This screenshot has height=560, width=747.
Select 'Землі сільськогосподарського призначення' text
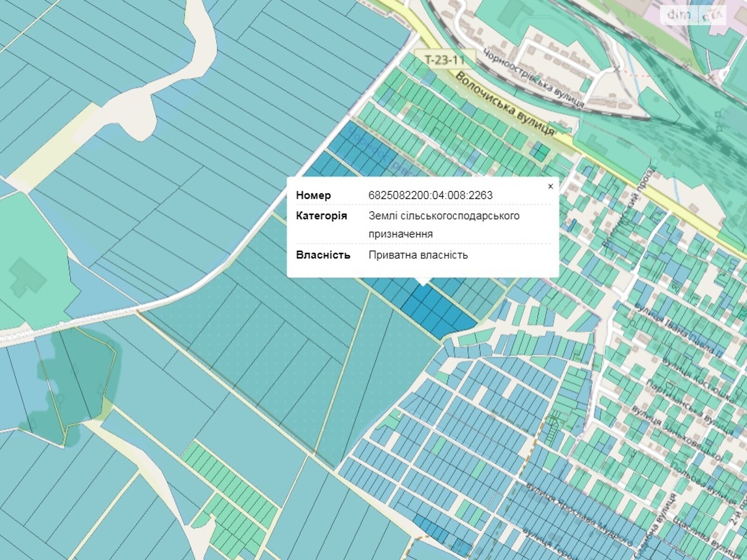pyautogui.click(x=444, y=224)
